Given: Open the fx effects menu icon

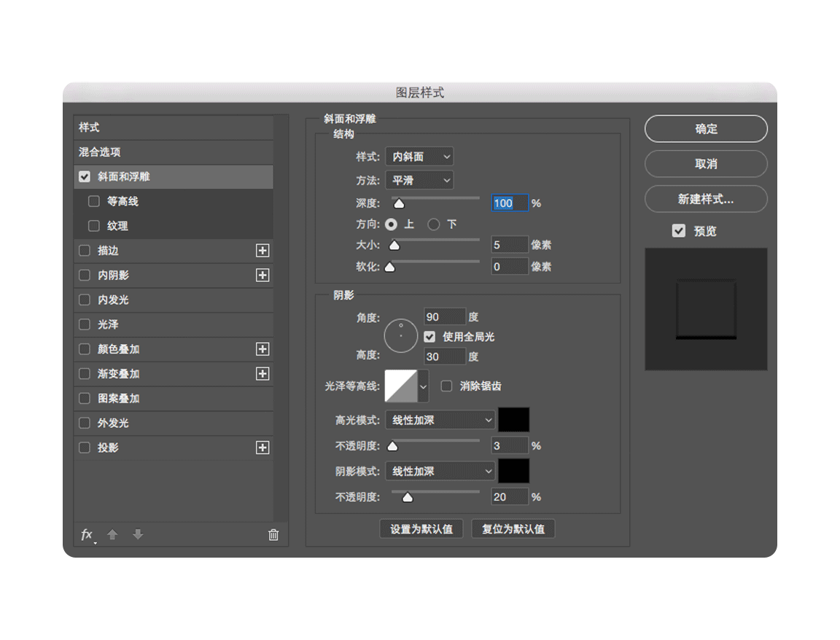Looking at the screenshot, I should pyautogui.click(x=87, y=534).
